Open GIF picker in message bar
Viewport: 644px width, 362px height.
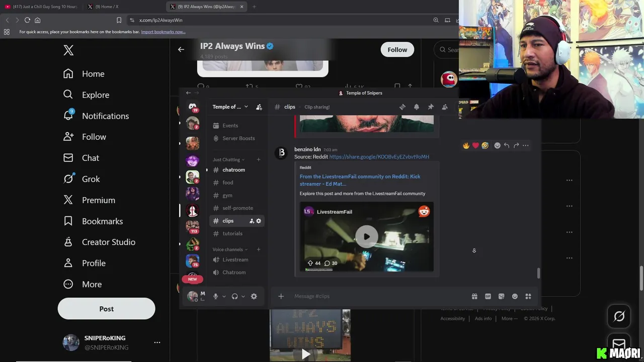click(x=488, y=296)
